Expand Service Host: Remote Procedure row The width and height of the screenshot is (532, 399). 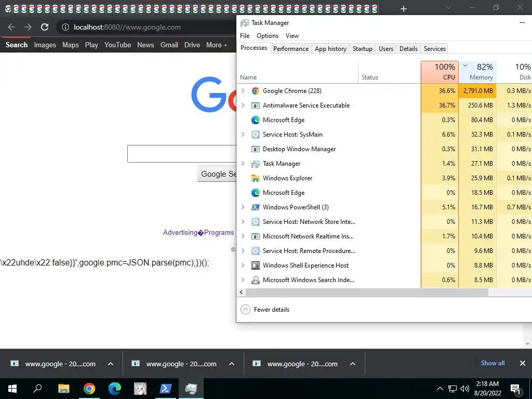(243, 251)
